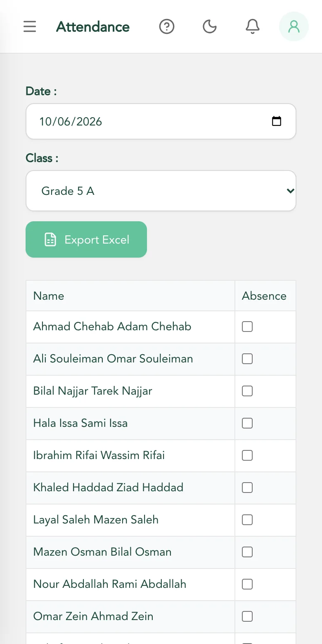Screen dimensions: 322x644
Task: Expand the Class dropdown showing Grade 5 A
Action: [161, 191]
